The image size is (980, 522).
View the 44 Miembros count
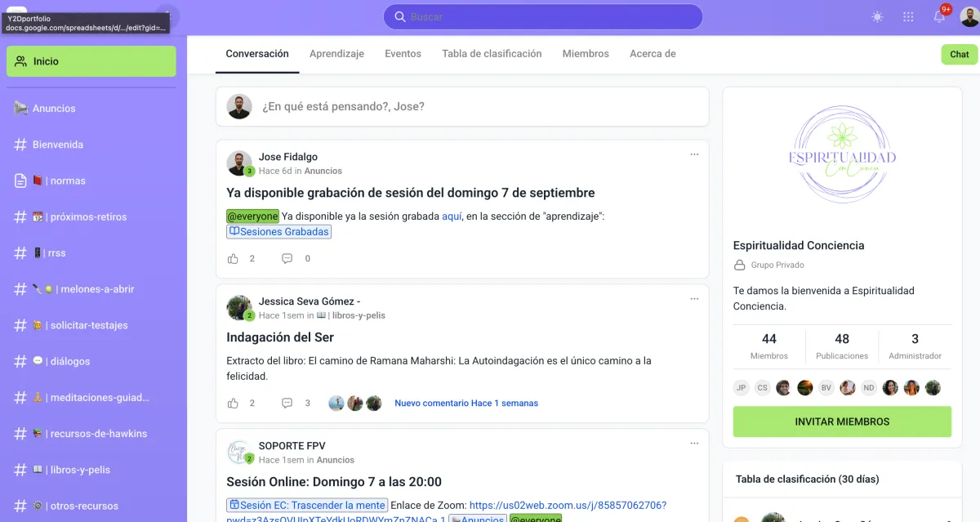(x=768, y=346)
